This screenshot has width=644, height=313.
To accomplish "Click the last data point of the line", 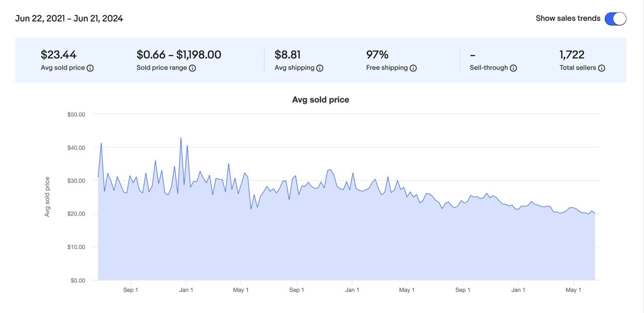I will click(595, 214).
